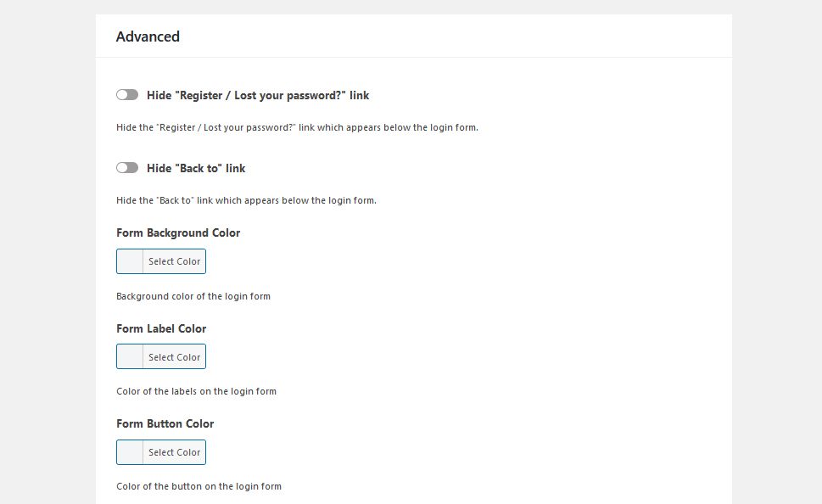Click Select Color under Form Background Color
The height and width of the screenshot is (504, 822).
click(x=174, y=261)
